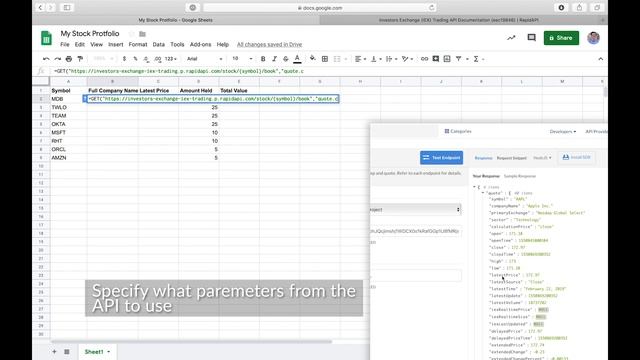Open the text color picker

tap(297, 59)
